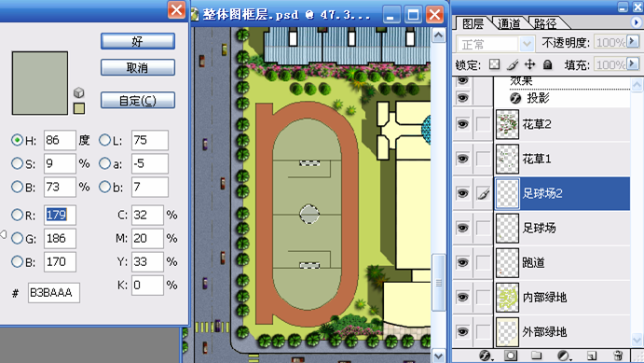Click the web-safe color cube icon
Viewport: 644px width, 363px height.
79,92
